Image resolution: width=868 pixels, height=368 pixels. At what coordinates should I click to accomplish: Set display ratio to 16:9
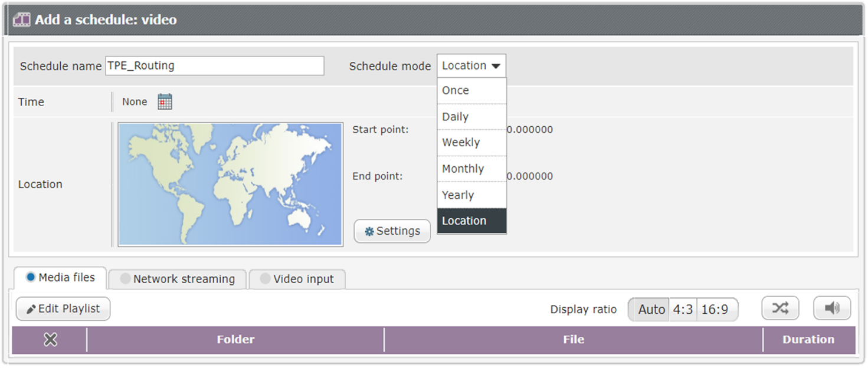coord(715,310)
